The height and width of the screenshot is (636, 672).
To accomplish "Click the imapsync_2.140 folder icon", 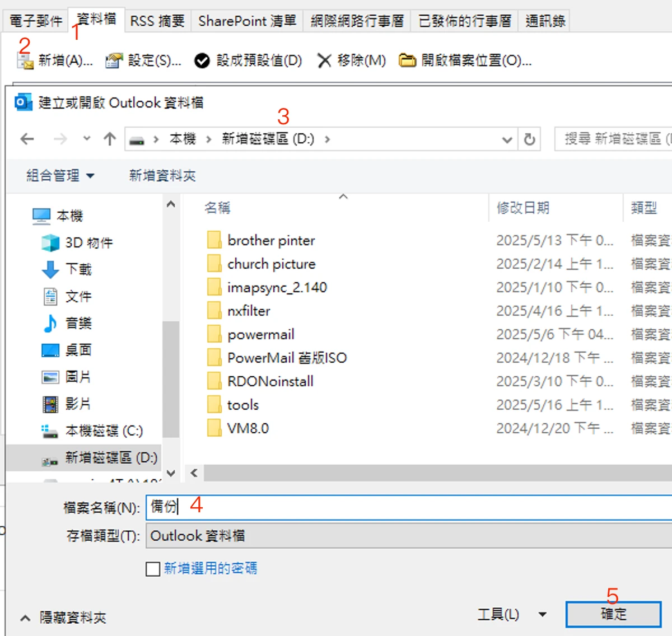I will pyautogui.click(x=214, y=287).
